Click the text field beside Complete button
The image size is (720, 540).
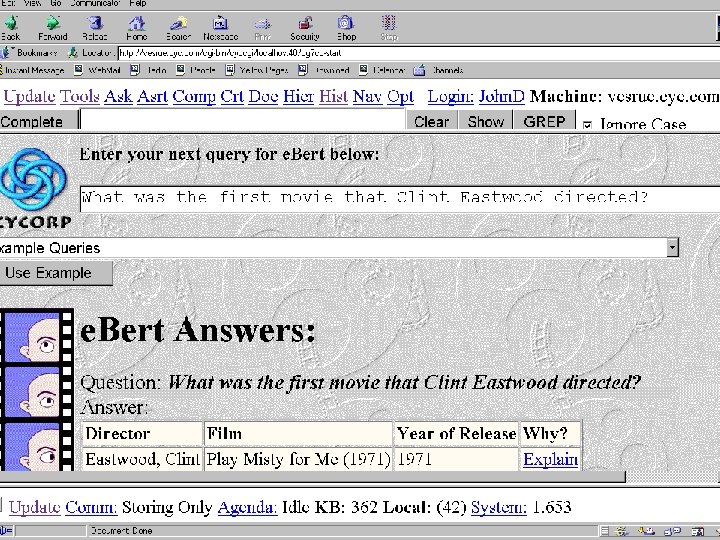click(243, 120)
